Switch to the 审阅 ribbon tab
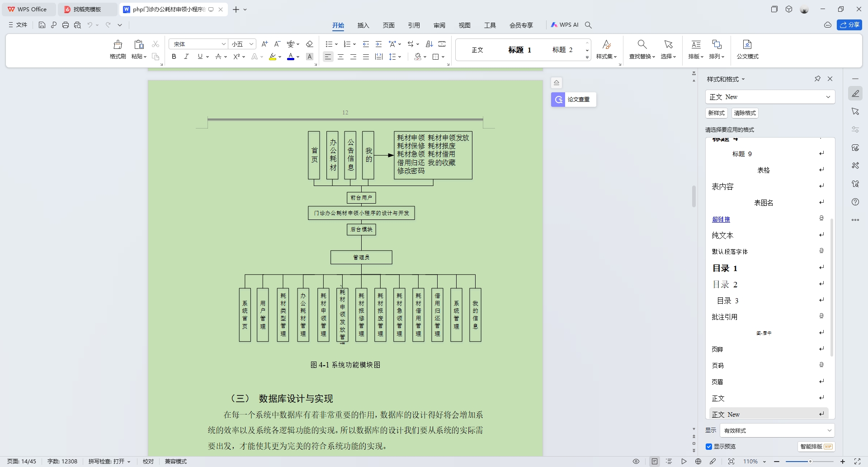 [439, 25]
